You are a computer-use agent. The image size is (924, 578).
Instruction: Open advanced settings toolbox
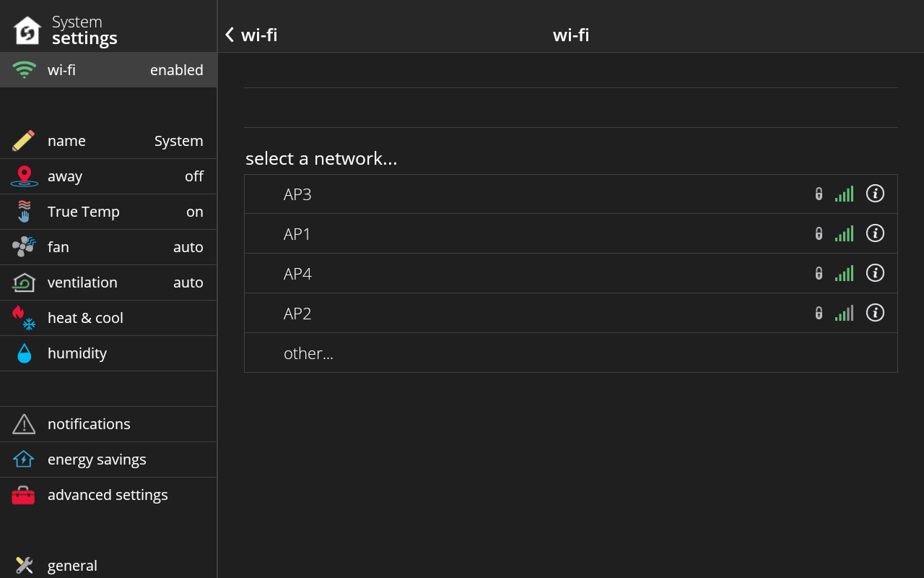point(108,495)
